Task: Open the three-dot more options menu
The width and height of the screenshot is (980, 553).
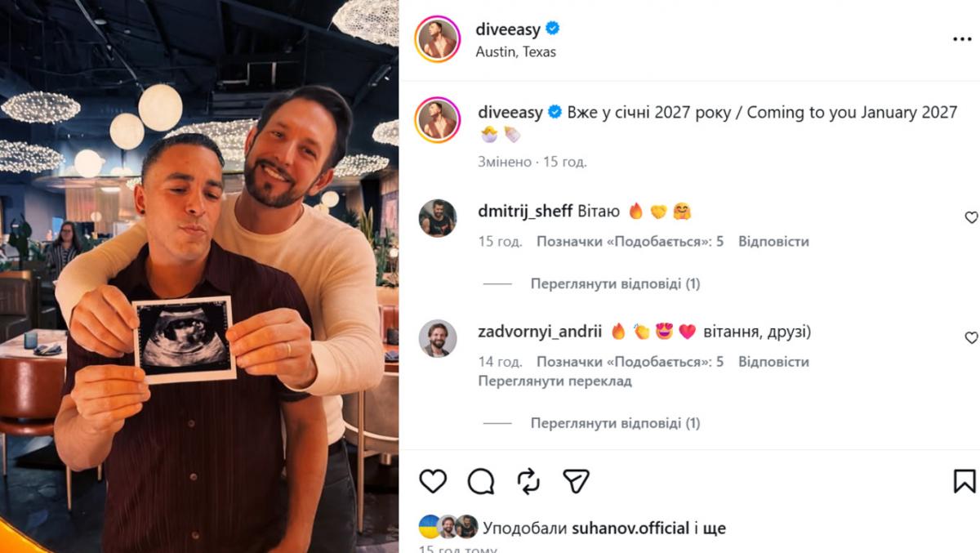Action: tap(961, 39)
